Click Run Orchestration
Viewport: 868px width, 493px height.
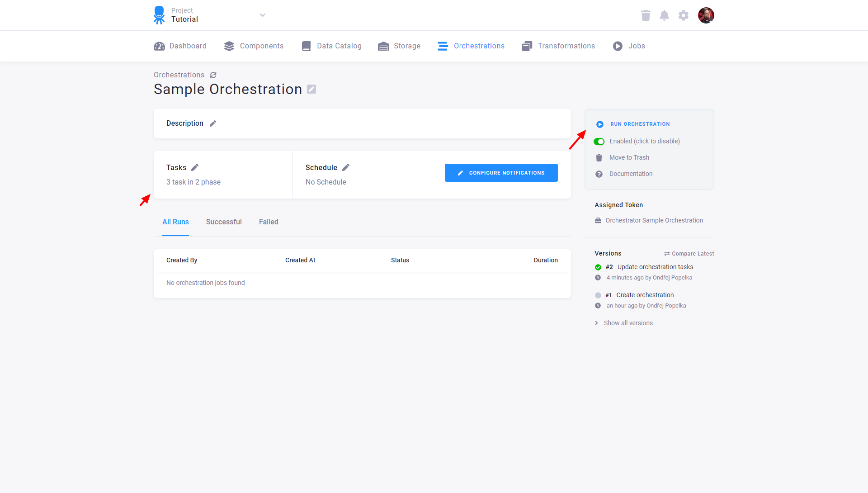[640, 123]
